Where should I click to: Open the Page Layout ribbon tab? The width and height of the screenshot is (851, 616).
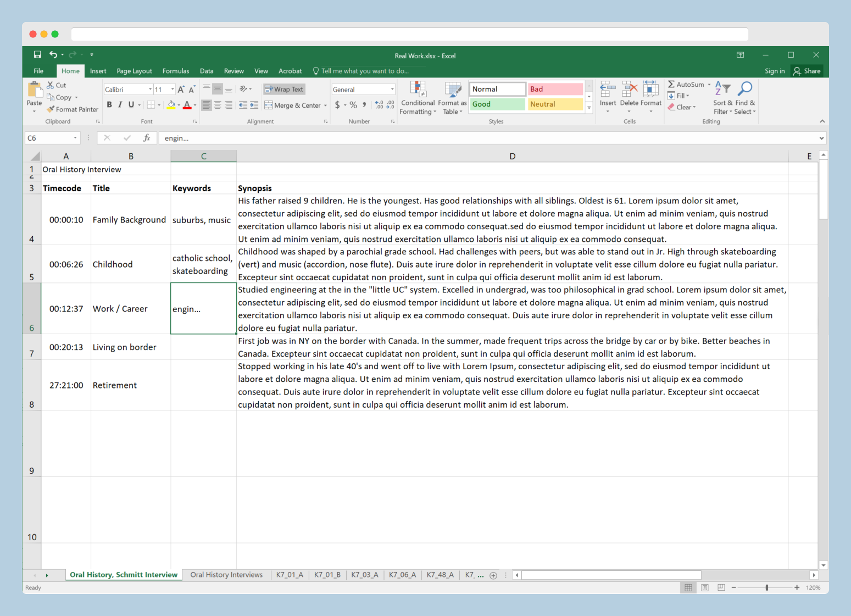coord(134,71)
